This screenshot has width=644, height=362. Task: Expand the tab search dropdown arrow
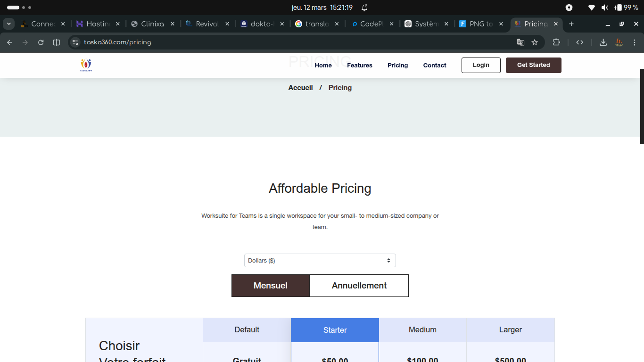click(9, 24)
